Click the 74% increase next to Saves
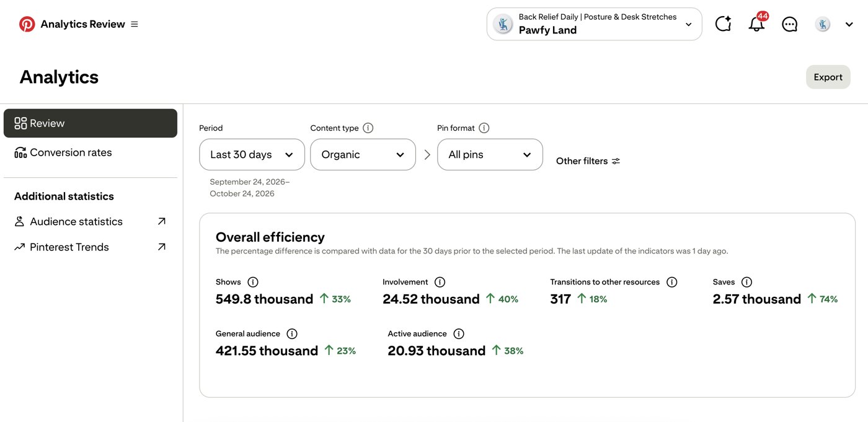The image size is (868, 422). (823, 299)
